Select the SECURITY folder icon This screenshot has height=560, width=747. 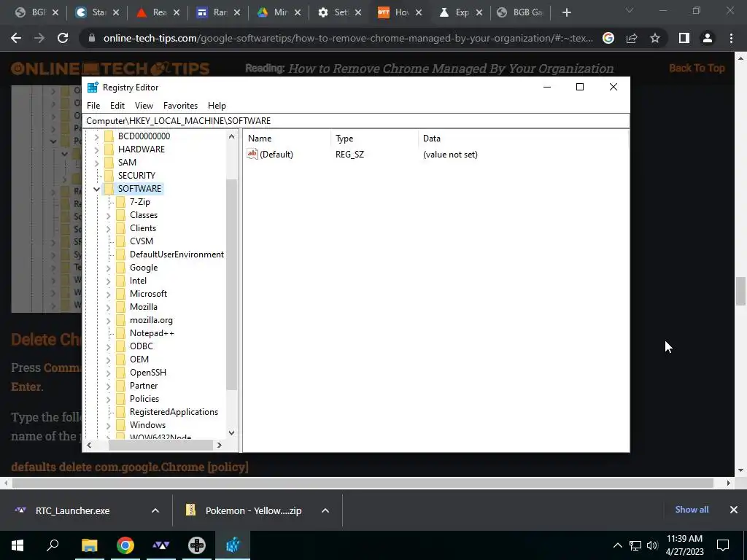(x=109, y=176)
